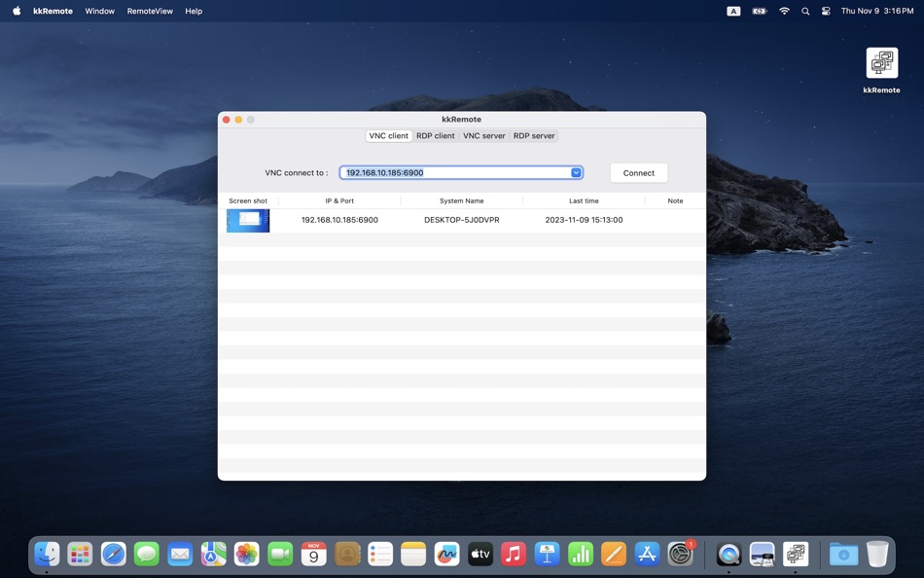Image resolution: width=924 pixels, height=578 pixels.
Task: Open the Apple menu
Action: [17, 11]
